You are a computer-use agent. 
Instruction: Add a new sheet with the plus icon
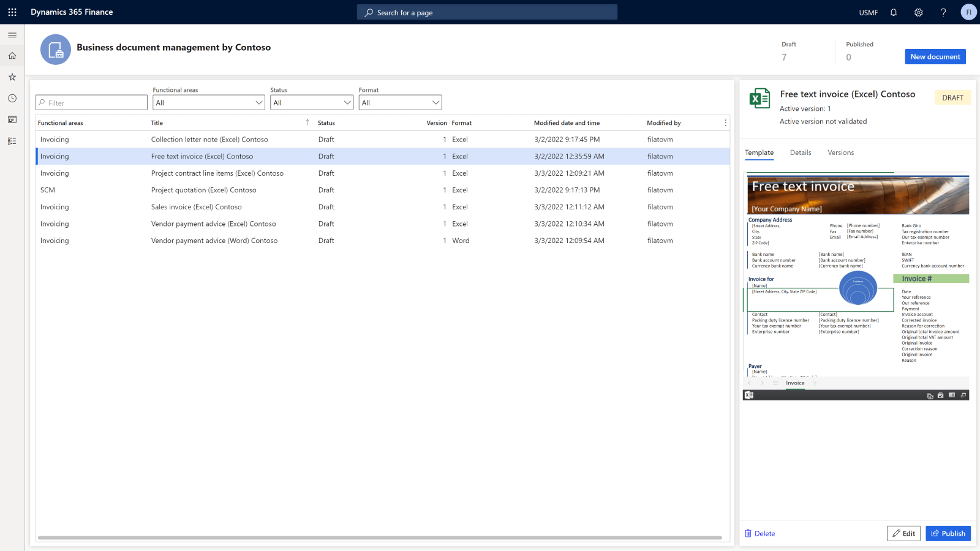815,383
